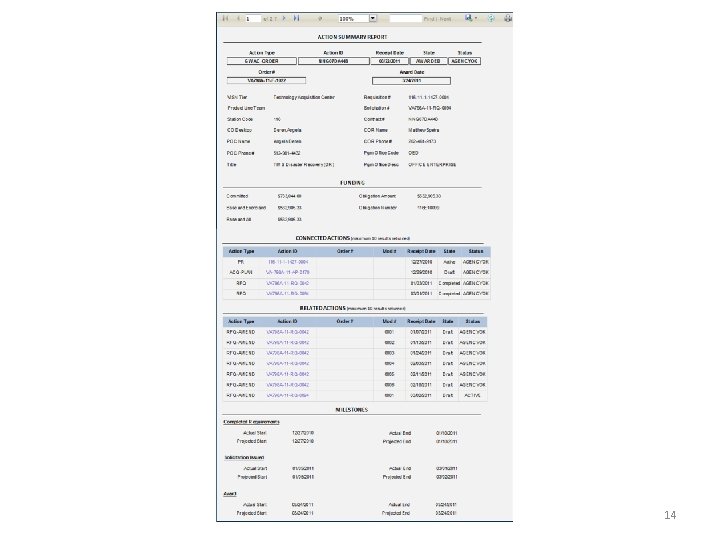Screen dimensions: 720x540
Task: Click the GWAC ORDER action type box
Action: point(261,61)
